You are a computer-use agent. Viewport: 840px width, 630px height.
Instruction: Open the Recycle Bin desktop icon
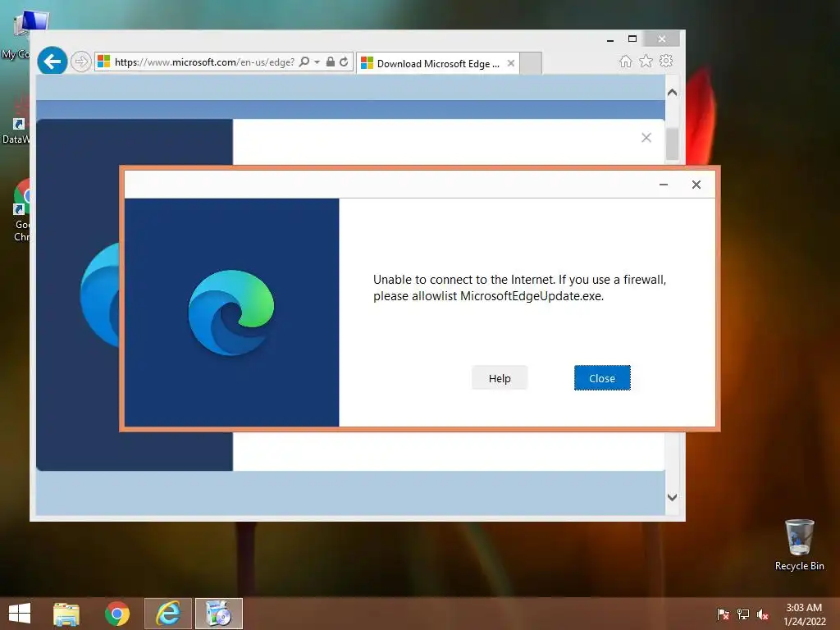point(799,545)
